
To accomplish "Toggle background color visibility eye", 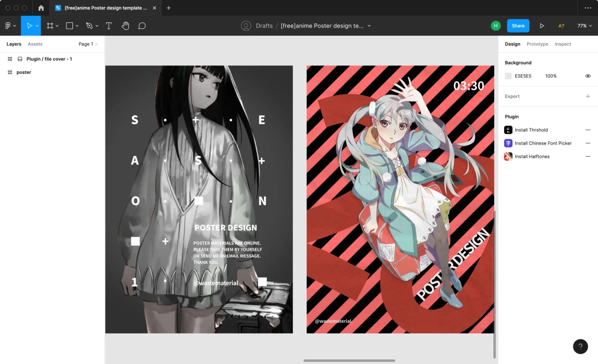I will click(588, 76).
